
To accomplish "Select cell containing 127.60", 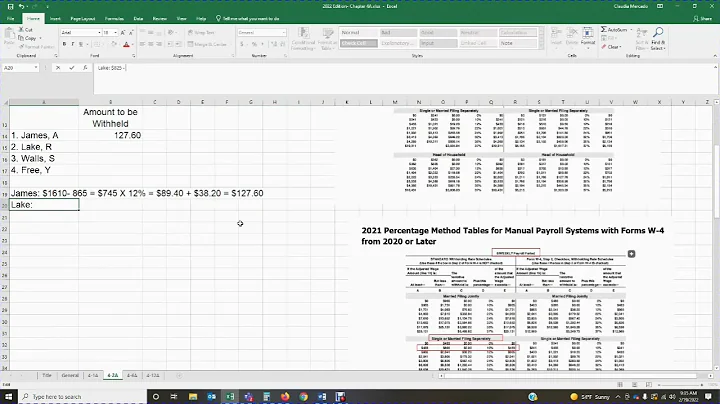I will 110,135.
